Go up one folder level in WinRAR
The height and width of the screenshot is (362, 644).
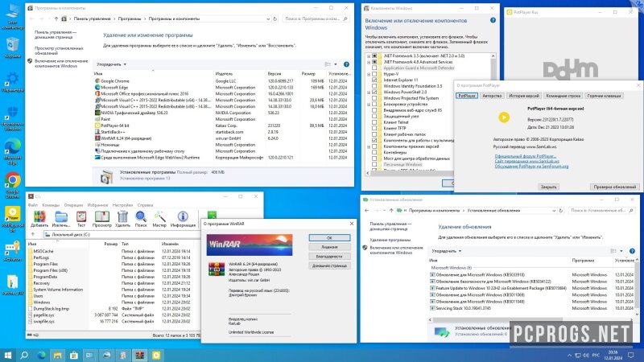tap(33, 234)
